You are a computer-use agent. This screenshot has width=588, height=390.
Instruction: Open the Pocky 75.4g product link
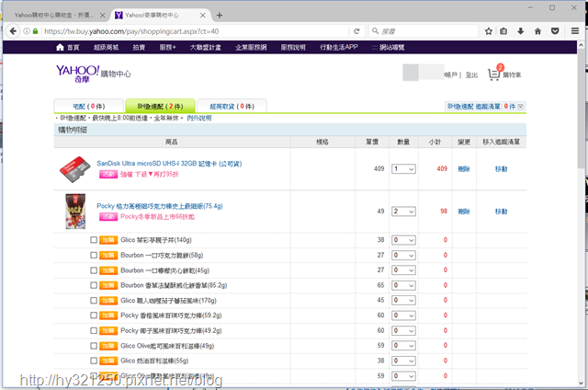click(160, 206)
